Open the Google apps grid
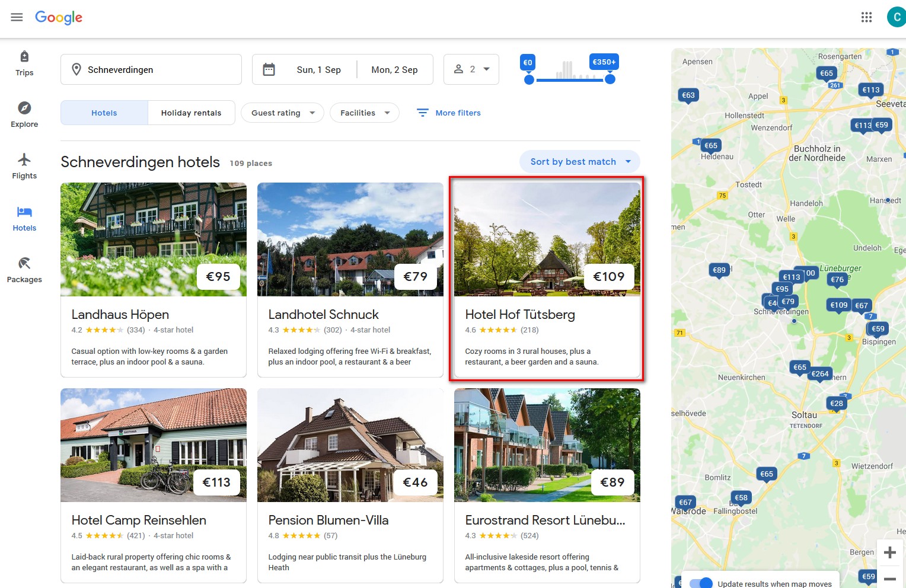 click(x=866, y=17)
